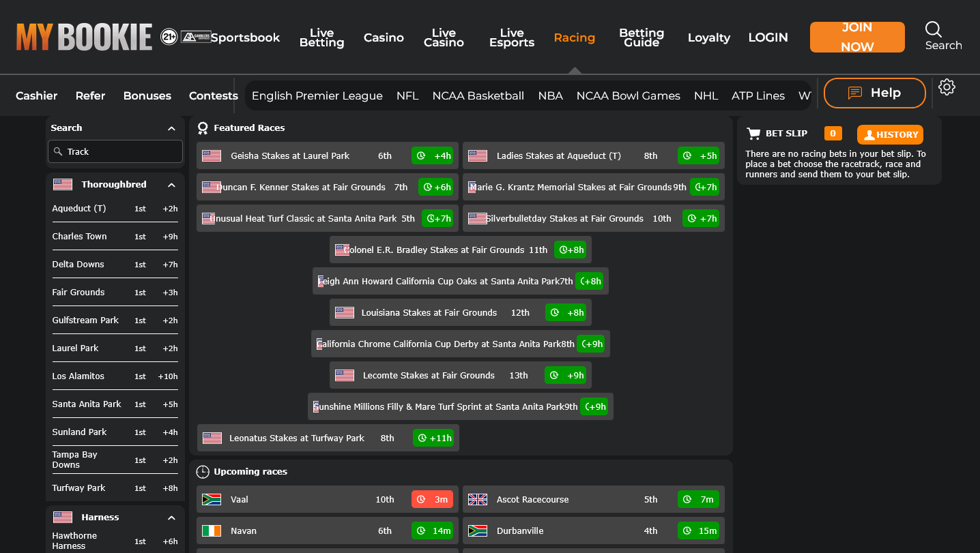Image resolution: width=980 pixels, height=553 pixels.
Task: Click the Gamblers Anonymous badge icon
Action: [x=196, y=37]
